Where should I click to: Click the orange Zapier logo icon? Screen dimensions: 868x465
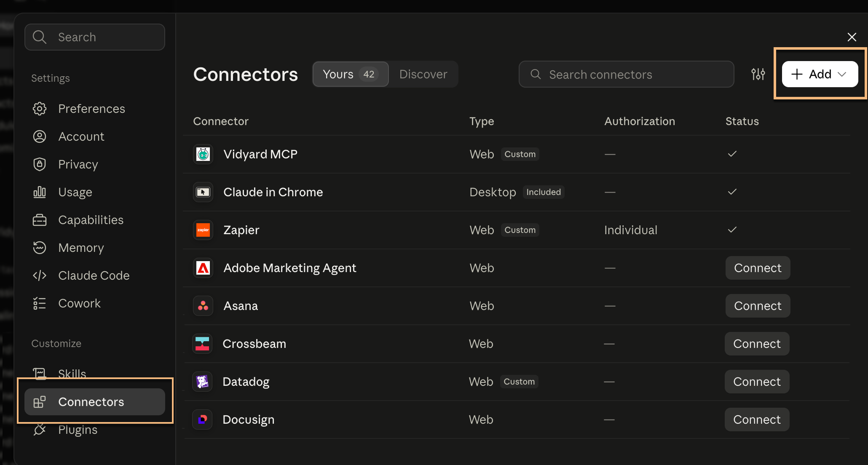coord(203,230)
